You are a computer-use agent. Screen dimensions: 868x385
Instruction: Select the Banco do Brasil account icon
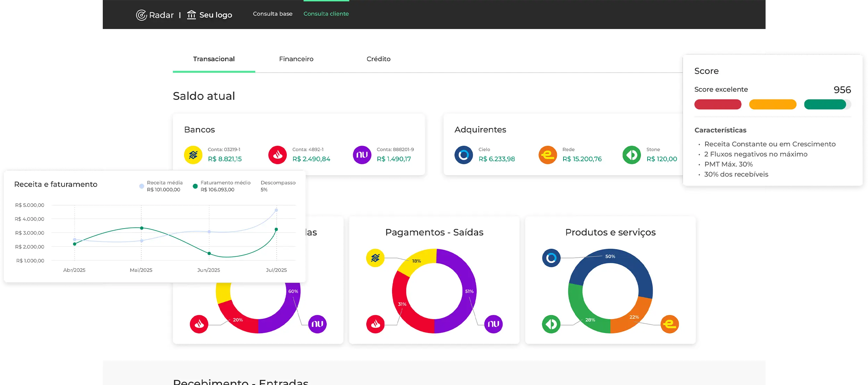[x=192, y=155]
